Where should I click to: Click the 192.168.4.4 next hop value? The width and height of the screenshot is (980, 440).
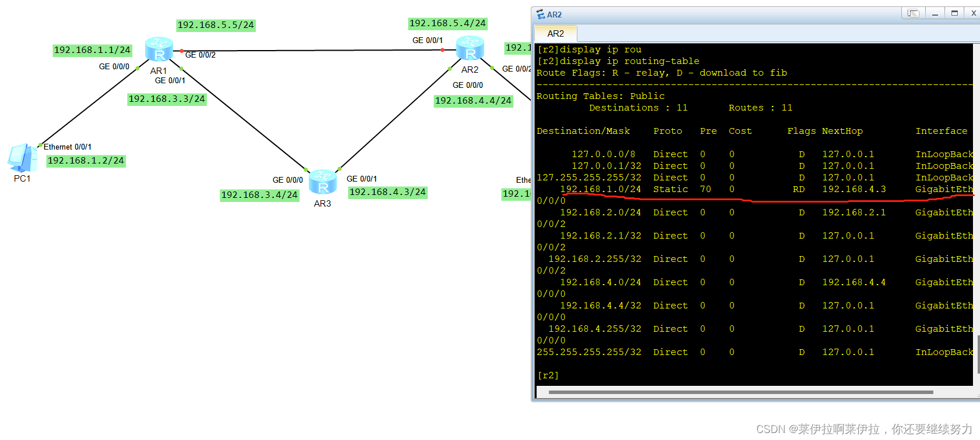[x=854, y=282]
